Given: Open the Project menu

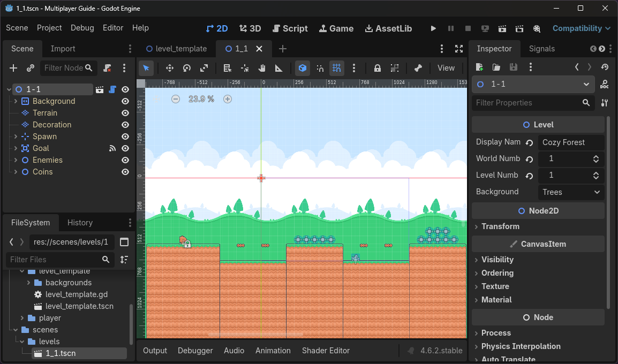Looking at the screenshot, I should click(49, 28).
